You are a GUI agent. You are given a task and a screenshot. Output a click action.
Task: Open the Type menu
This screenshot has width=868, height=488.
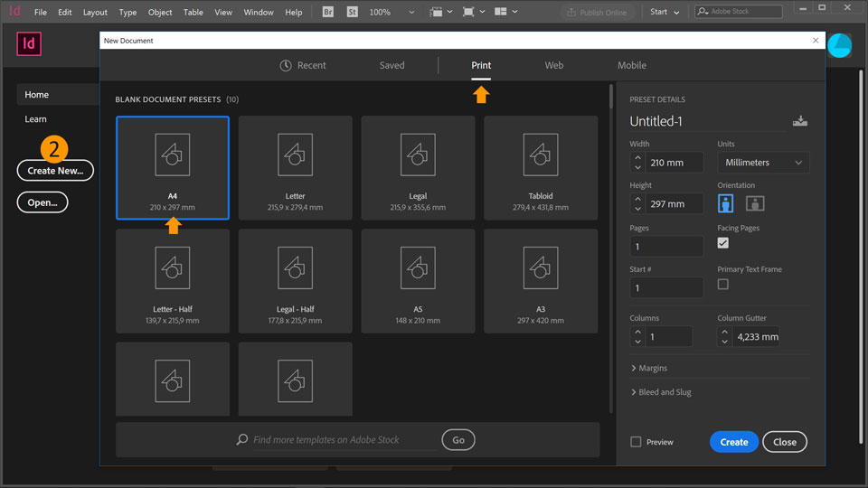point(127,12)
